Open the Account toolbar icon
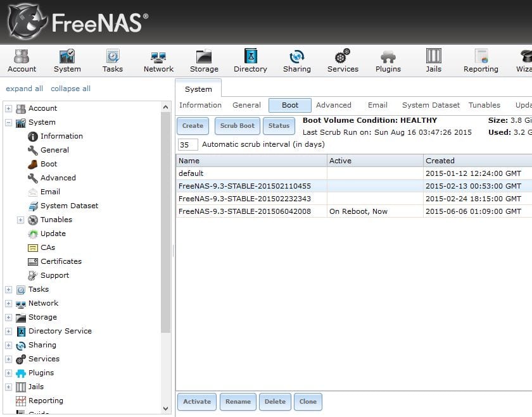 pyautogui.click(x=22, y=61)
